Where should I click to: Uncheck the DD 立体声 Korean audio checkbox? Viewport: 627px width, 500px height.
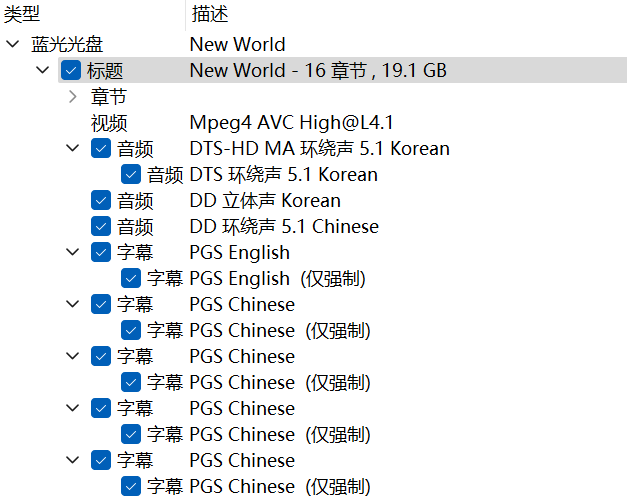[101, 200]
